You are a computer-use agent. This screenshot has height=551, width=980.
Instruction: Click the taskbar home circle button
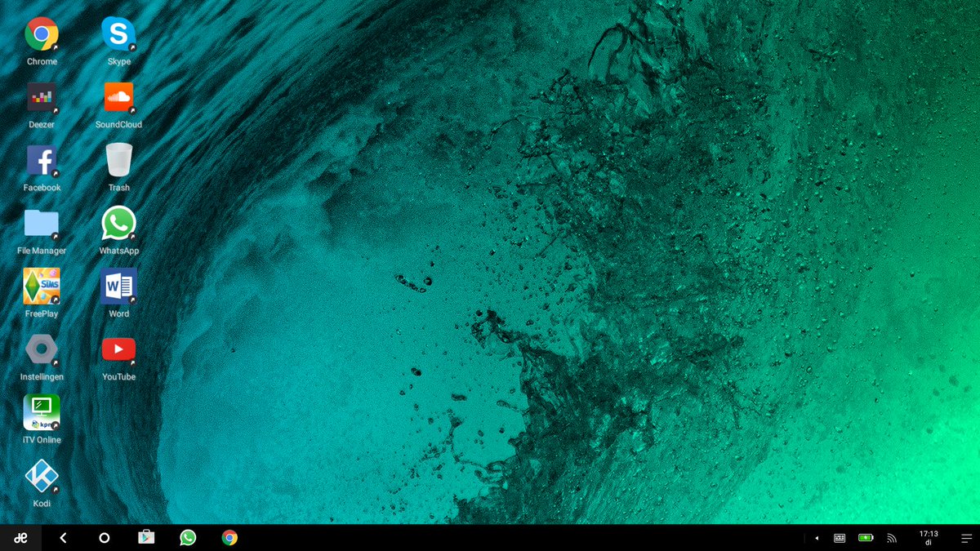coord(104,538)
